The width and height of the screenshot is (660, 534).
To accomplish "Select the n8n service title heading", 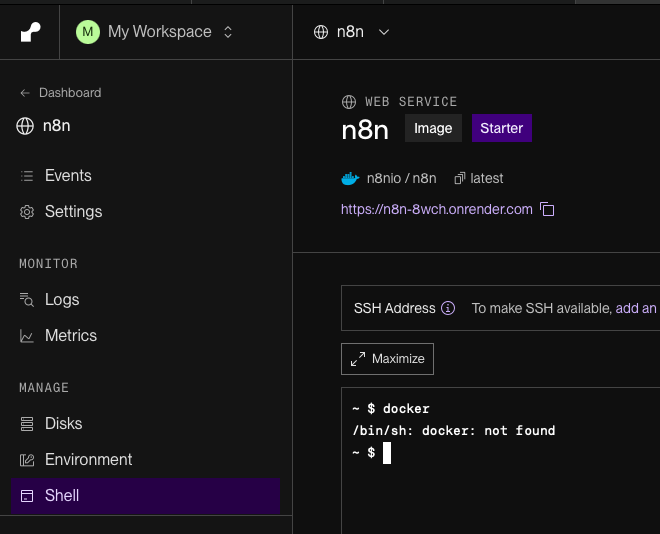I will (365, 130).
